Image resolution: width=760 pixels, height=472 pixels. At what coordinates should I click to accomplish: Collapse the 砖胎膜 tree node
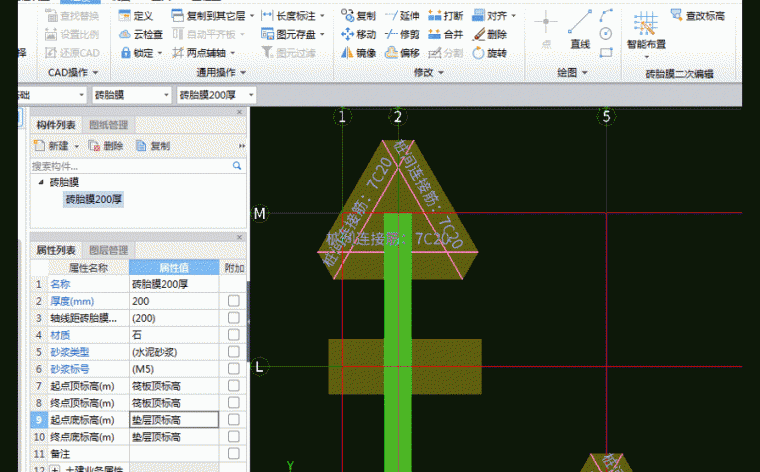(41, 183)
